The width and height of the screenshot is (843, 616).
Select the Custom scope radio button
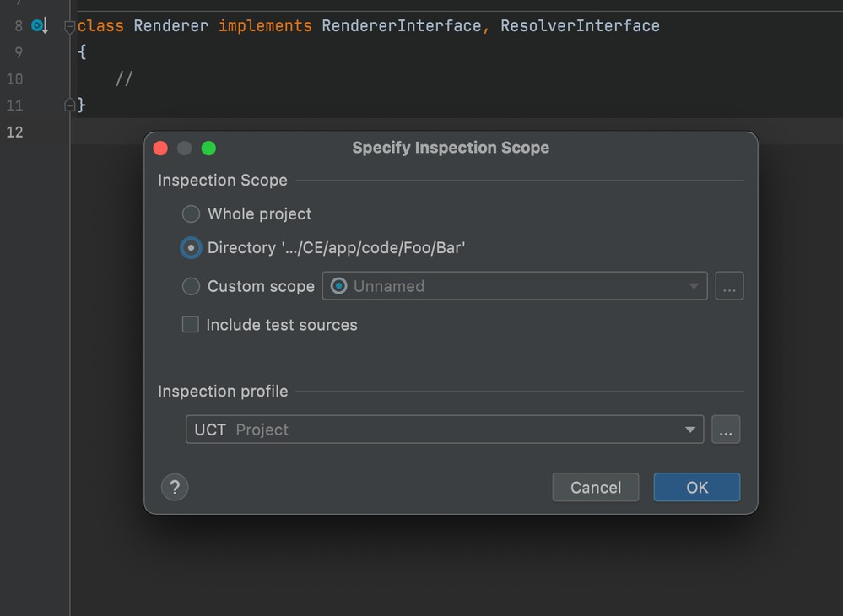click(x=192, y=287)
